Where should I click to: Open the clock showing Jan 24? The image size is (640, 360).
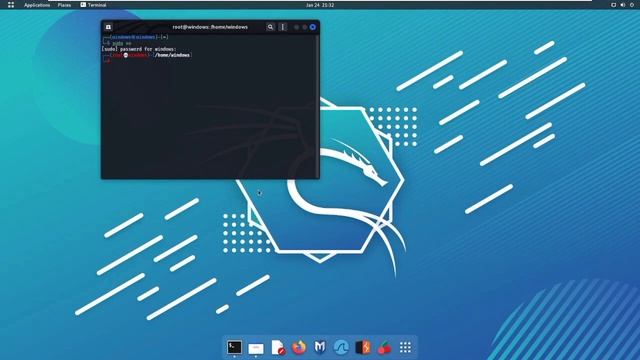click(320, 5)
